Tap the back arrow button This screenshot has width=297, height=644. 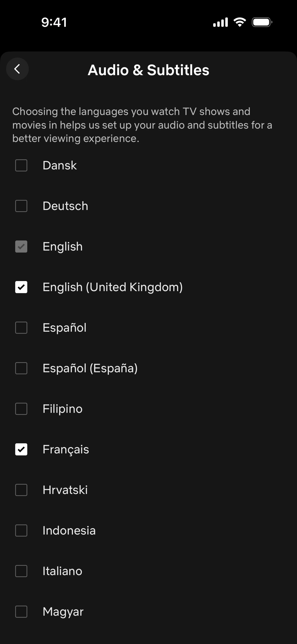click(x=17, y=69)
